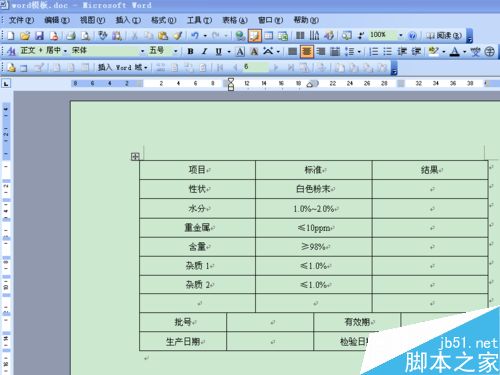Click the Columns layout icon

[300, 35]
